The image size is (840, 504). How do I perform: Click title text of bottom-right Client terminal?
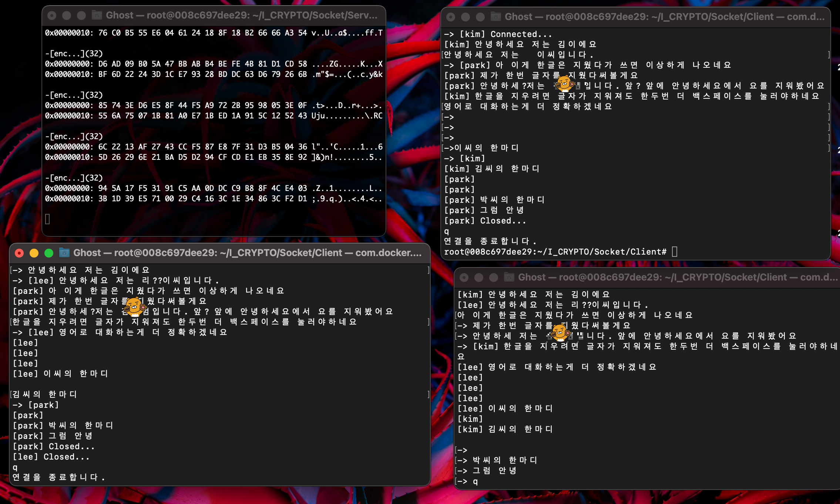click(x=677, y=277)
